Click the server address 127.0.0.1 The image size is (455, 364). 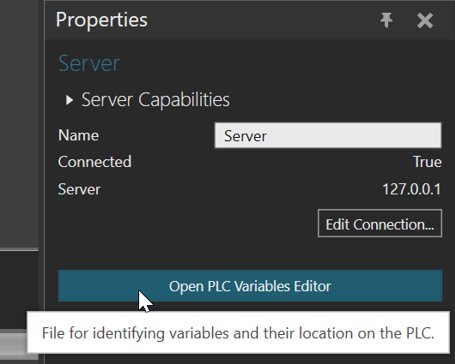click(412, 189)
